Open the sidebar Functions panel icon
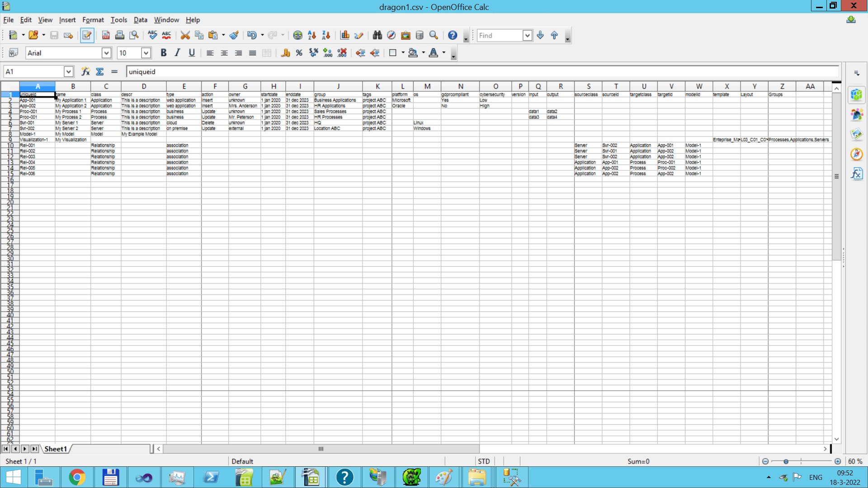Screen dimensions: 868x488 pos(857,174)
